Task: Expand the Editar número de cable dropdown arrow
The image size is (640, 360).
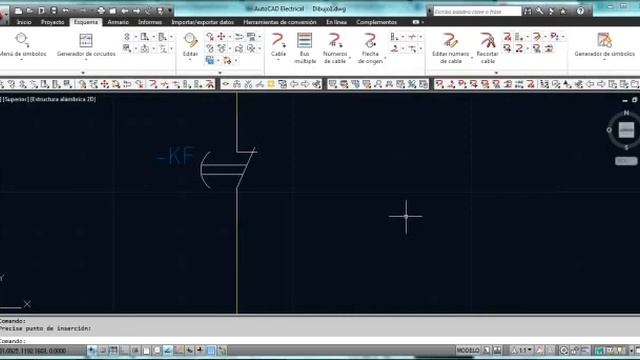Action: pyautogui.click(x=471, y=58)
